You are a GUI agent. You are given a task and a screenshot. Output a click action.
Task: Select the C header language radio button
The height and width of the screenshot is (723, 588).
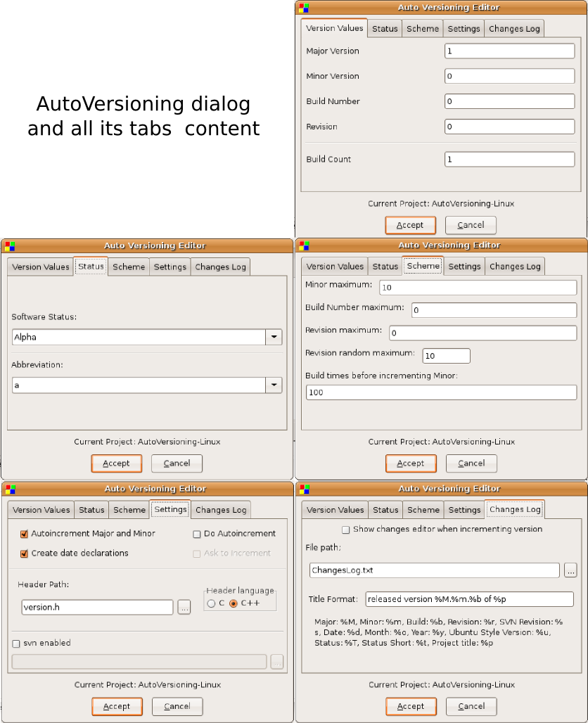click(211, 603)
